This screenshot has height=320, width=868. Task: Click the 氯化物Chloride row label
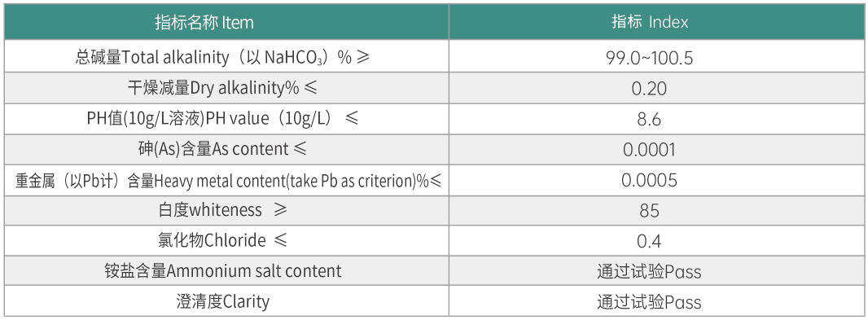[222, 240]
